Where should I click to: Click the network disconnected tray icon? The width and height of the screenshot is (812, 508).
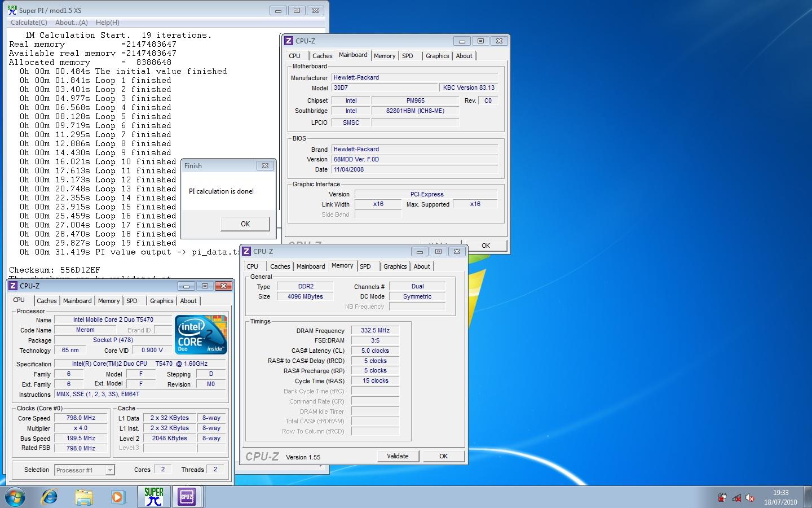736,497
